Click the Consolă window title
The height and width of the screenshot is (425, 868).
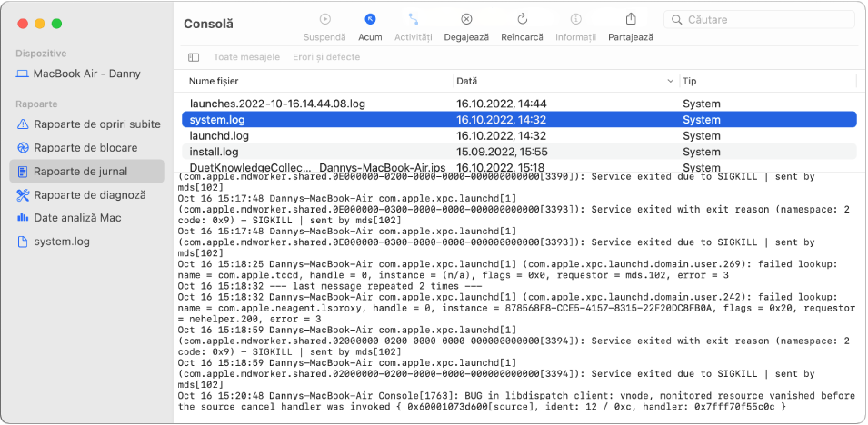coord(208,24)
